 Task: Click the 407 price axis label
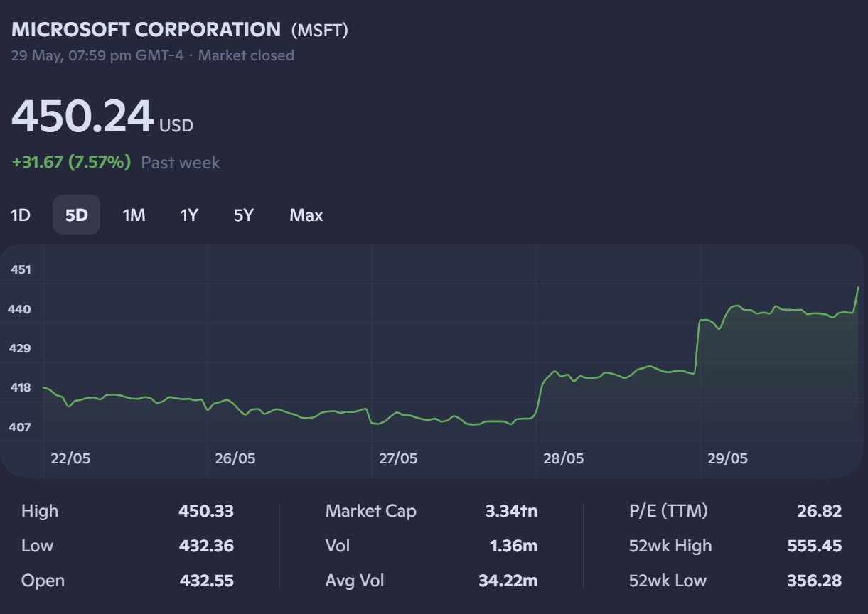[21, 427]
